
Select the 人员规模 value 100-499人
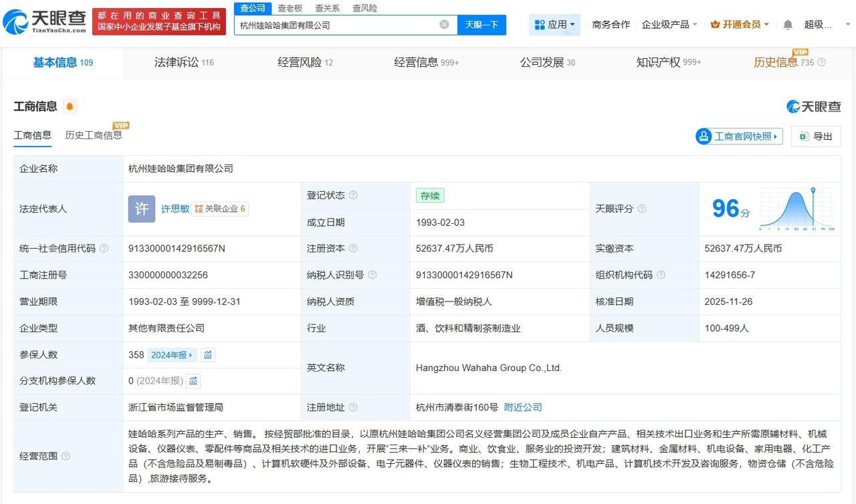pos(727,328)
